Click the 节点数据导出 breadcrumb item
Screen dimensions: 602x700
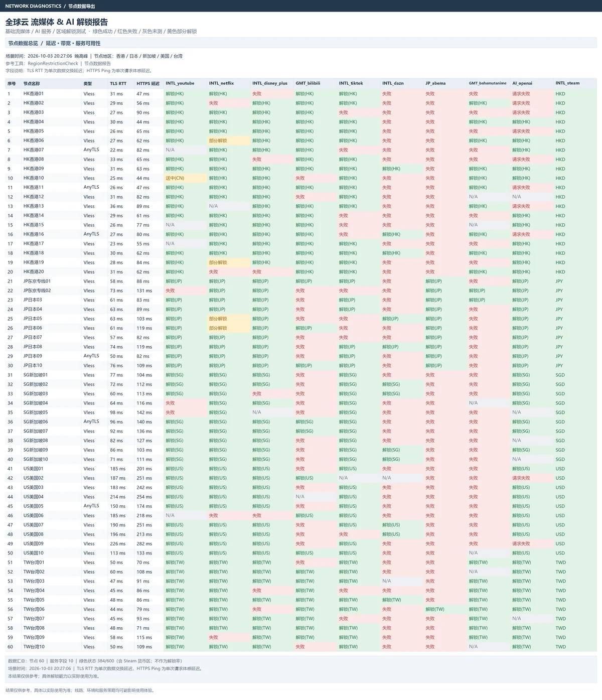click(x=82, y=6)
